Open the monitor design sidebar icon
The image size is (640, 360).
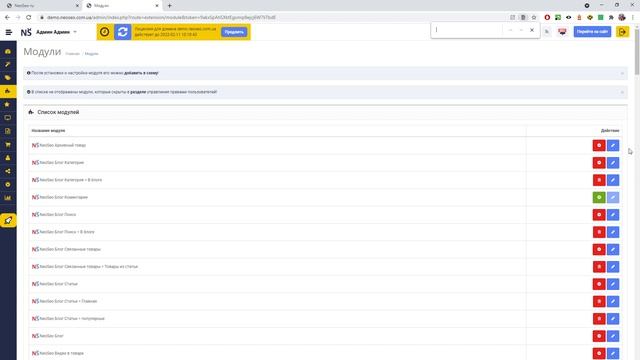click(x=8, y=118)
